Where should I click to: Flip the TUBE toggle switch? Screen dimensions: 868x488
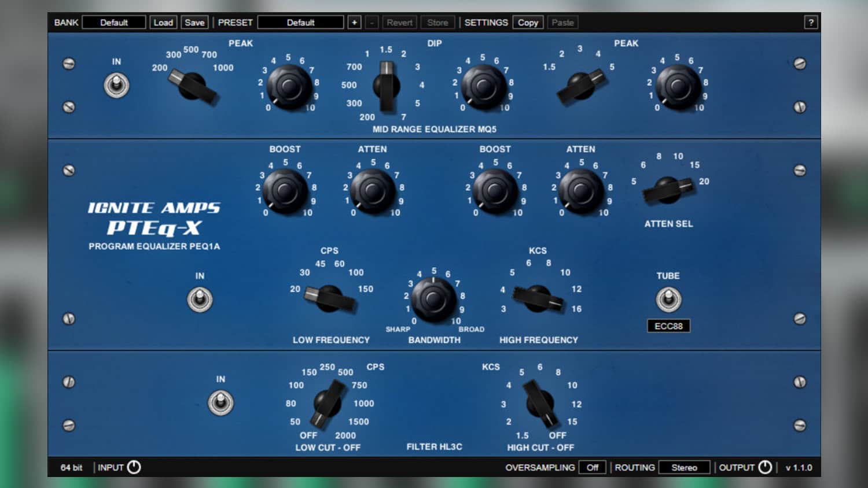tap(668, 299)
